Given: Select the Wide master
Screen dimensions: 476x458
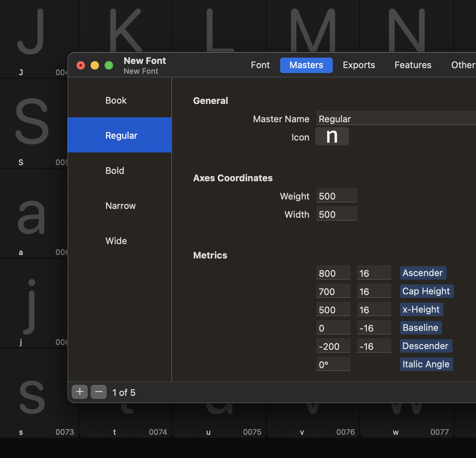Looking at the screenshot, I should click(x=119, y=241).
